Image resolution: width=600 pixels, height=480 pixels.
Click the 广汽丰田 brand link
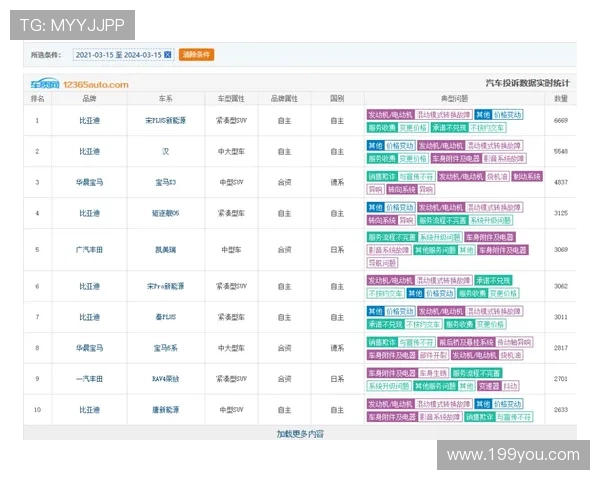89,250
